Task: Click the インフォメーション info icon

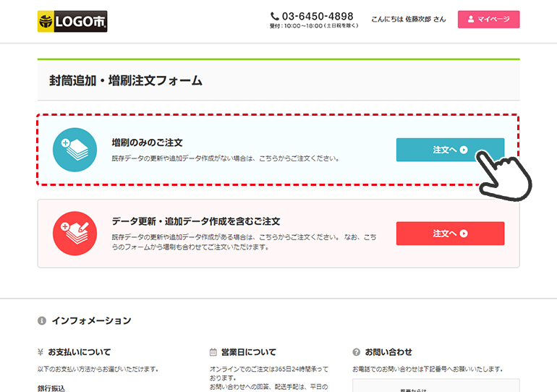Action: click(x=42, y=320)
